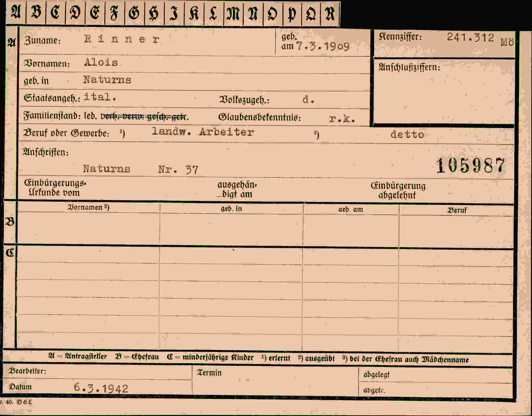Click the 'Vornamen 3)' column header

(x=89, y=207)
